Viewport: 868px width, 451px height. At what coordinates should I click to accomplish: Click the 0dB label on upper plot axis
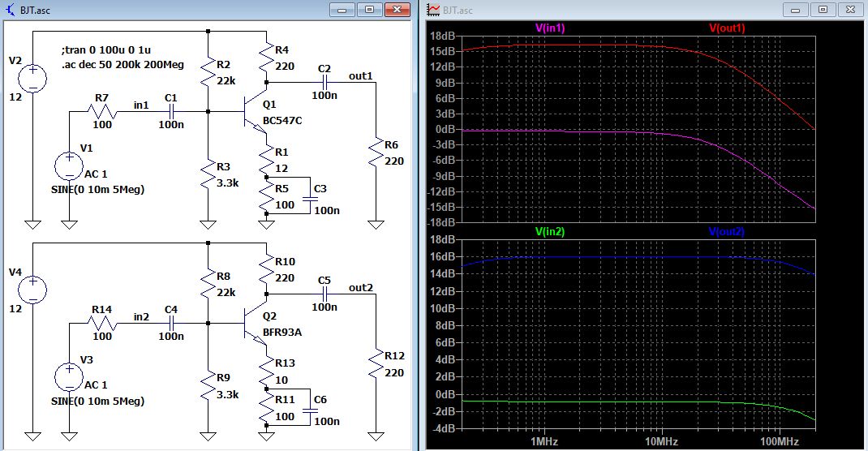(445, 129)
